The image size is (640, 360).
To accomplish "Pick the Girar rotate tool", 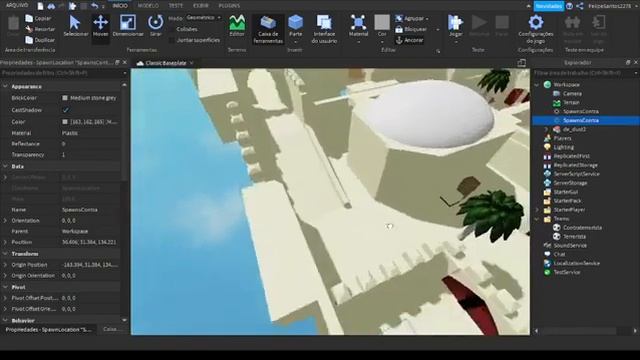I will 156,26.
